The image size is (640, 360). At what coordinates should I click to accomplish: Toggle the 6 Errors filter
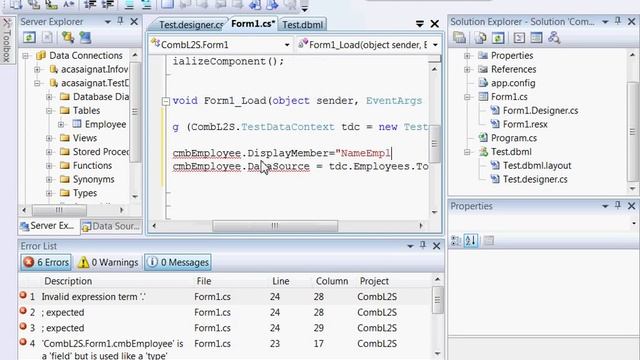46,262
